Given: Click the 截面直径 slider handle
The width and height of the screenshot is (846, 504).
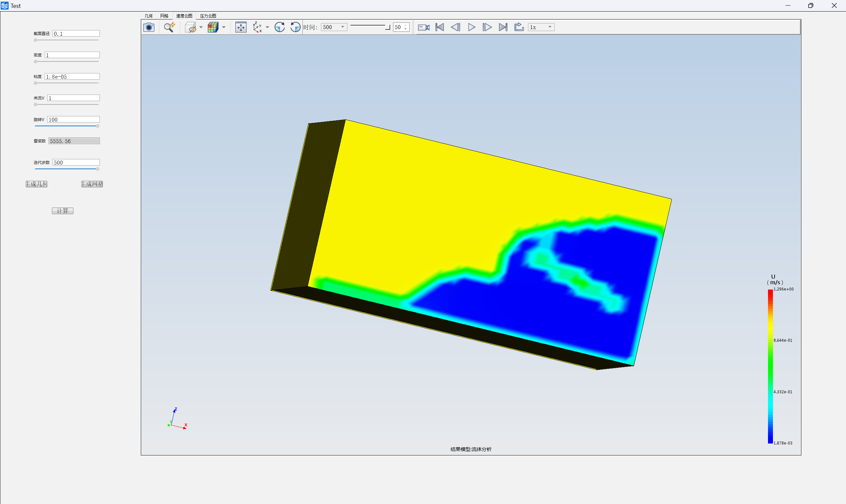Looking at the screenshot, I should click(35, 40).
